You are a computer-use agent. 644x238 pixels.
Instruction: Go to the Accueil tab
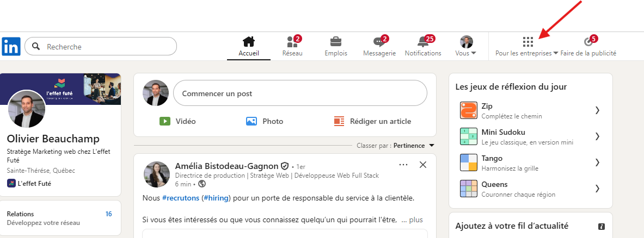coord(249,47)
